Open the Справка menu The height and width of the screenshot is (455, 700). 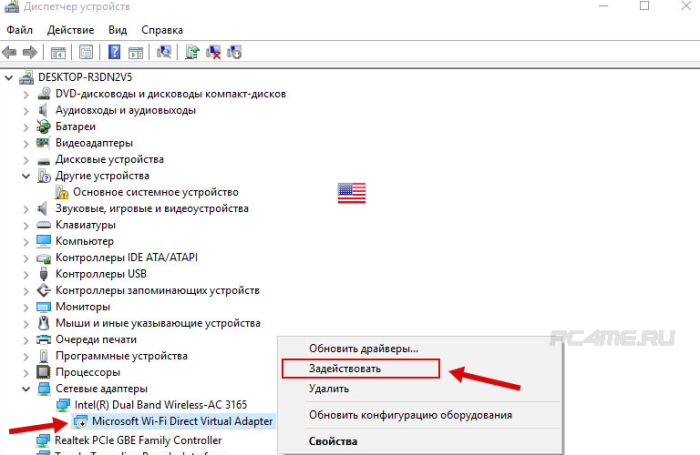(x=162, y=30)
